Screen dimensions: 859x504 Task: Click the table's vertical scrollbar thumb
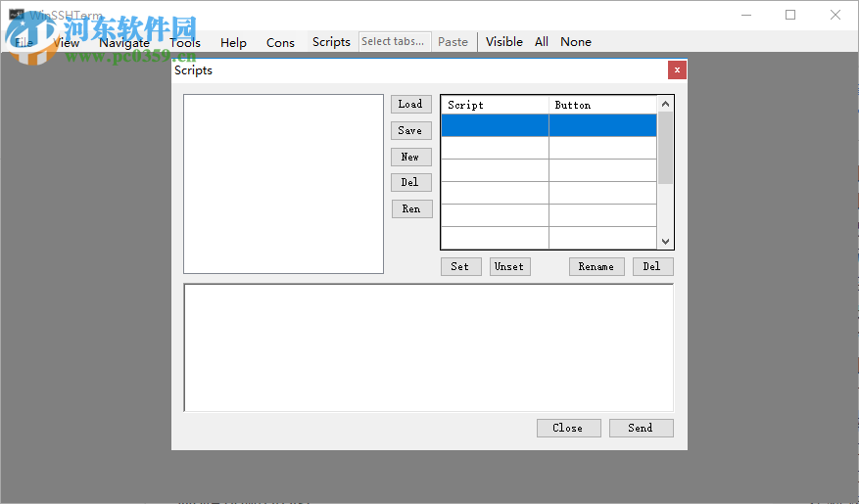pyautogui.click(x=665, y=148)
